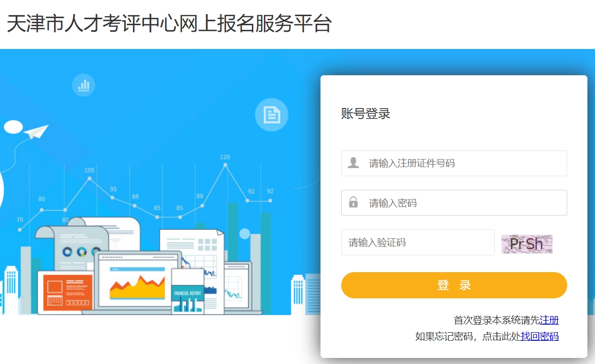The image size is (595, 364).
Task: Click the 120 peak point on line chart
Action: pyautogui.click(x=225, y=165)
